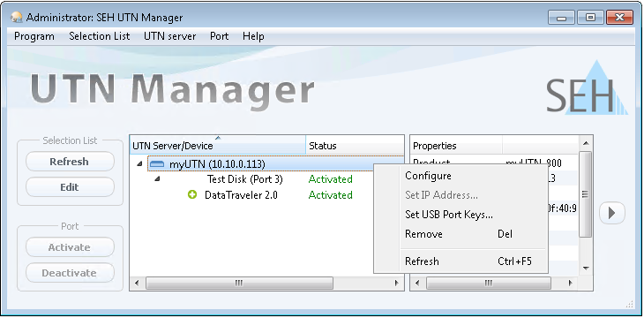Choose Remove from the context menu
The image size is (644, 318).
(x=461, y=234)
